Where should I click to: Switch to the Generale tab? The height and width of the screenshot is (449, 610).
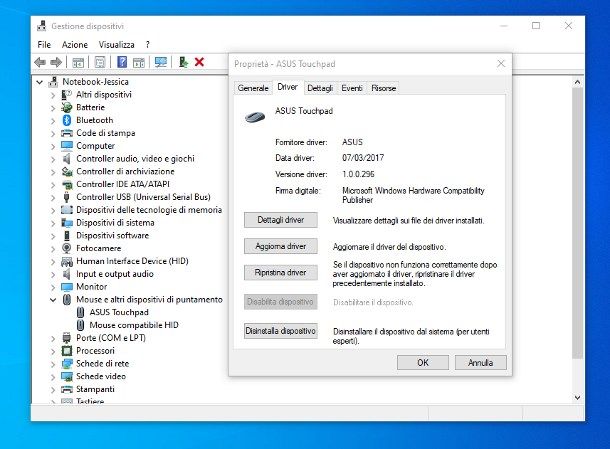[x=253, y=88]
